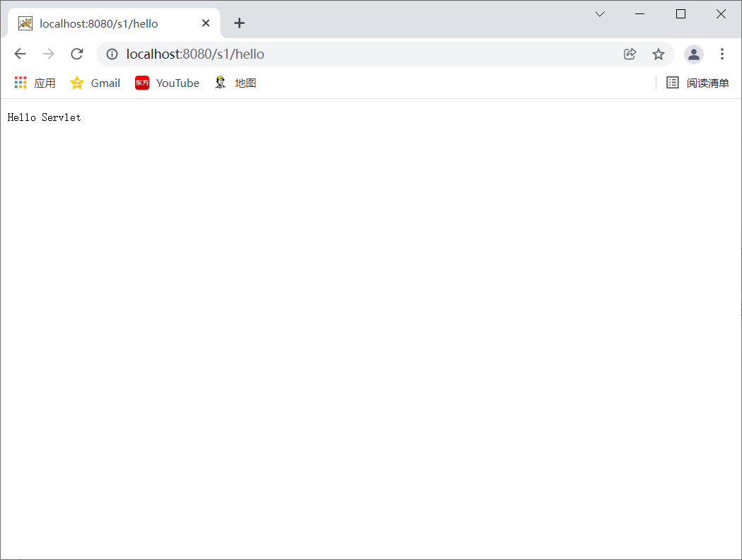Go back to the previous page
This screenshot has height=560, width=742.
point(20,54)
